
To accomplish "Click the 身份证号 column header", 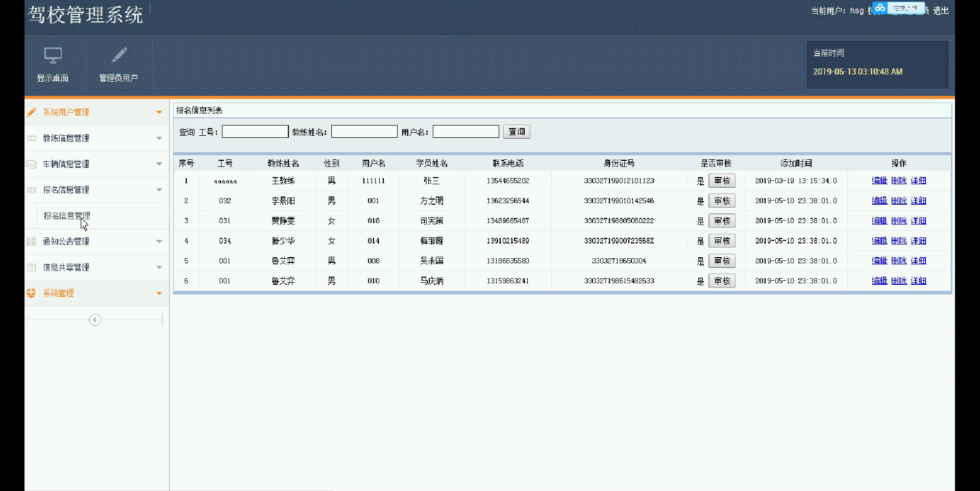I will [x=619, y=163].
